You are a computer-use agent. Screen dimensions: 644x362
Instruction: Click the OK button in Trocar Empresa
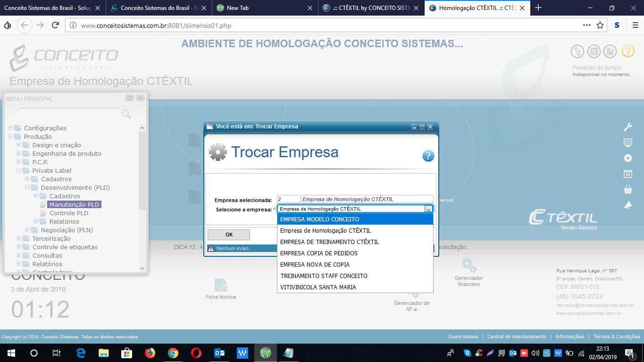point(229,235)
